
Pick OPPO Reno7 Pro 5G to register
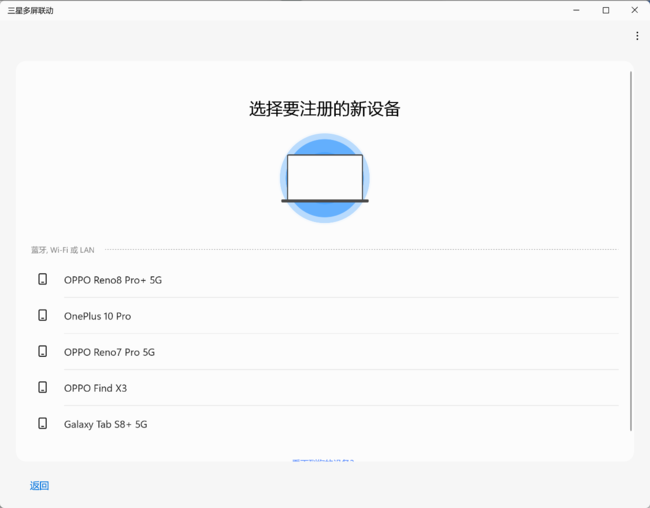[325, 352]
